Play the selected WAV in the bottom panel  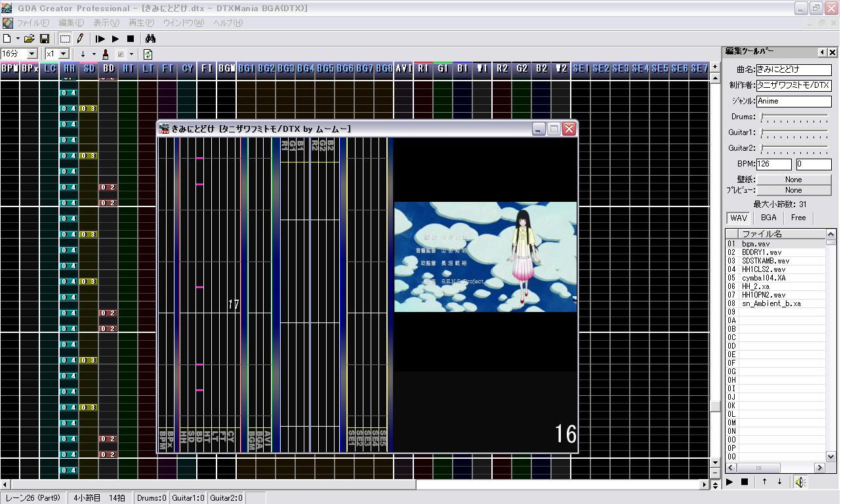[x=729, y=482]
